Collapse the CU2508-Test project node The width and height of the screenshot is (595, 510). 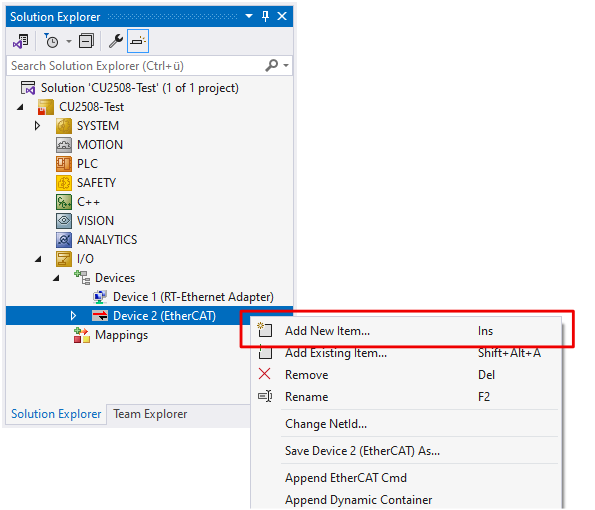click(20, 107)
